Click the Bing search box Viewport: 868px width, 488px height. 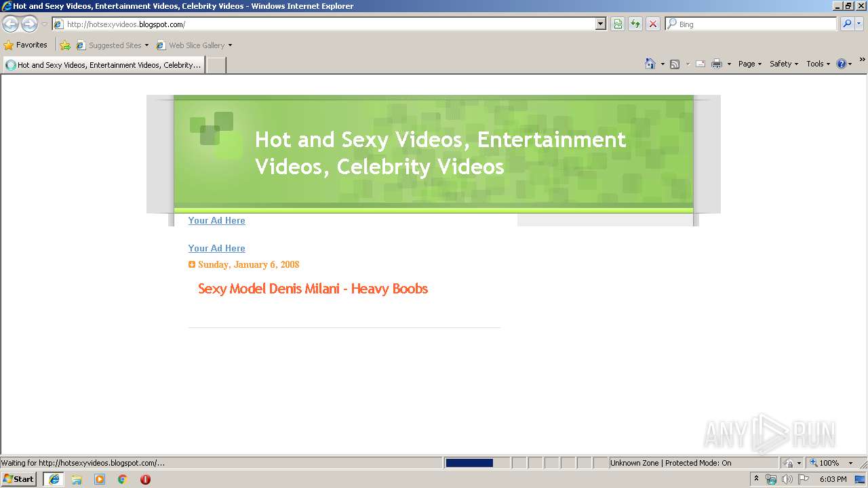click(751, 24)
